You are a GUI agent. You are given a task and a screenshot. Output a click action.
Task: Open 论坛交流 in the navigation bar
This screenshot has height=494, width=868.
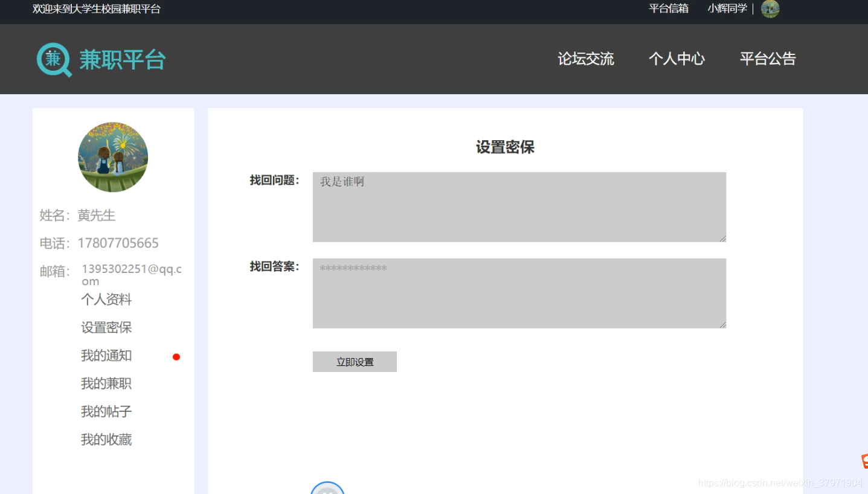point(585,59)
